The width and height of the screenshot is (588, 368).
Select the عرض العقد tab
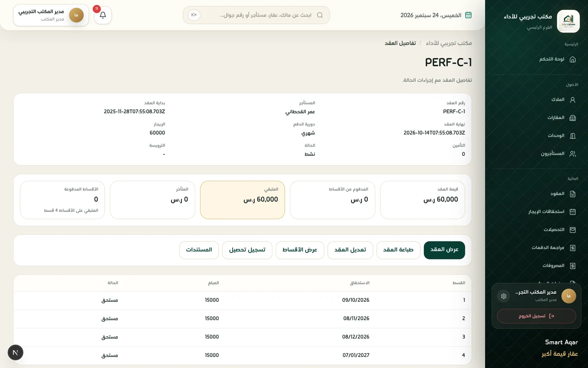(444, 250)
